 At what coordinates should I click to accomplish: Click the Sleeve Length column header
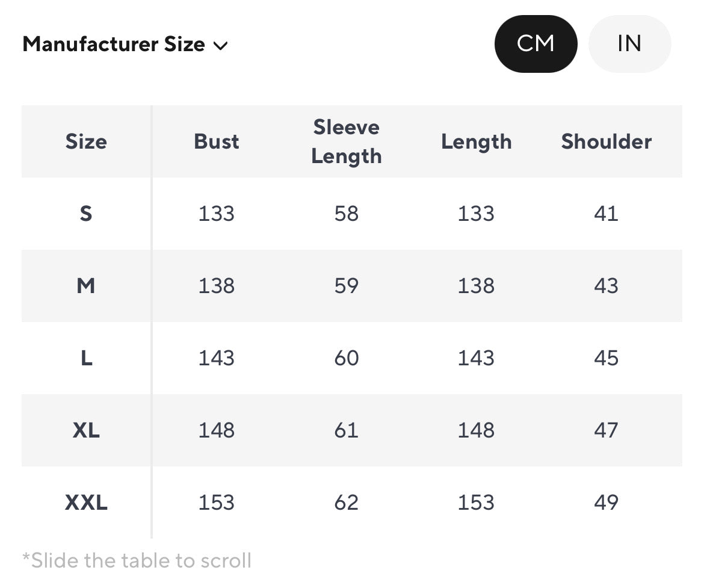pyautogui.click(x=347, y=141)
